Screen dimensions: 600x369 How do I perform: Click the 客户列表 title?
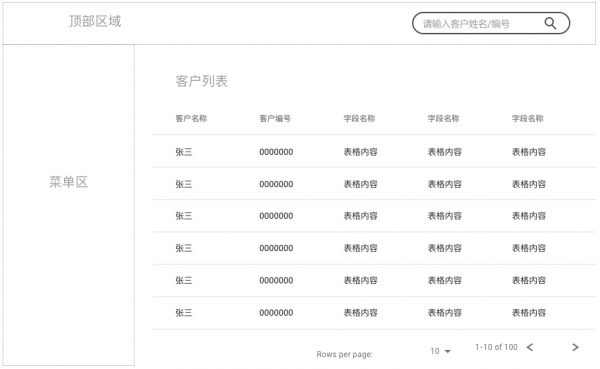click(201, 81)
